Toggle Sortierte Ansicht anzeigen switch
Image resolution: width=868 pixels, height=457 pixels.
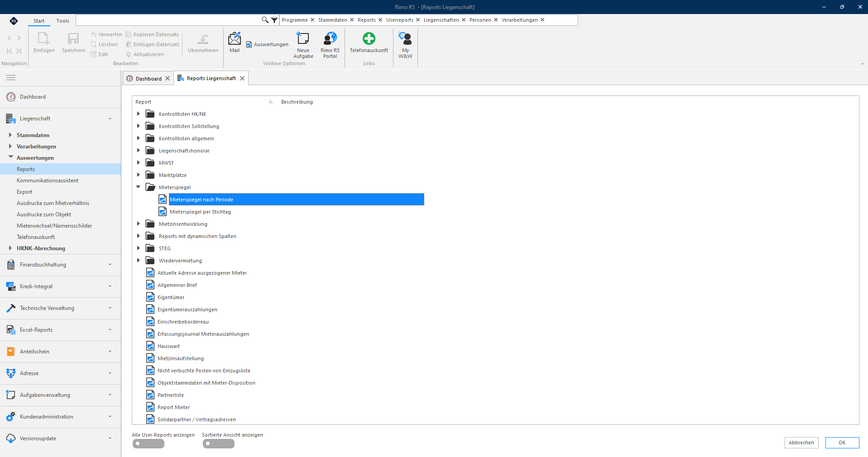219,444
